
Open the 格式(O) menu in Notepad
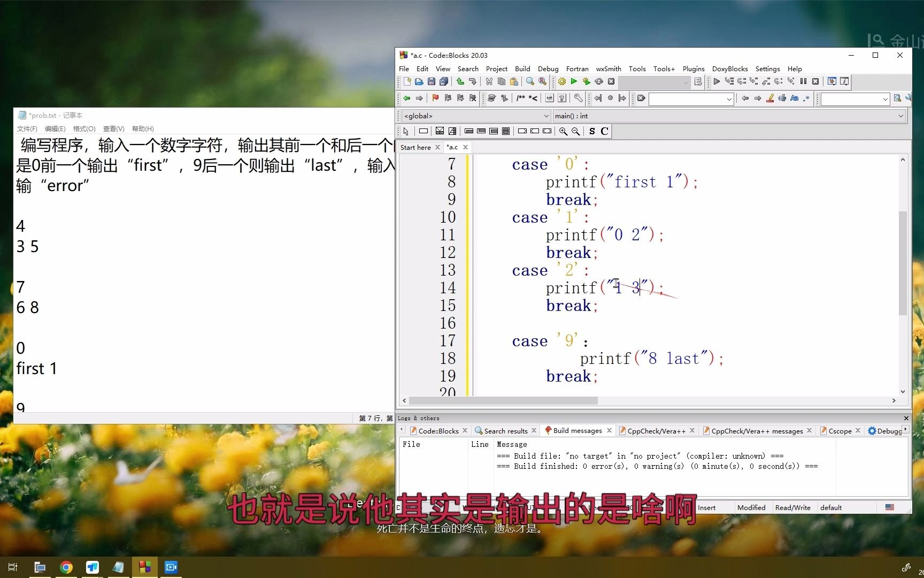point(84,129)
